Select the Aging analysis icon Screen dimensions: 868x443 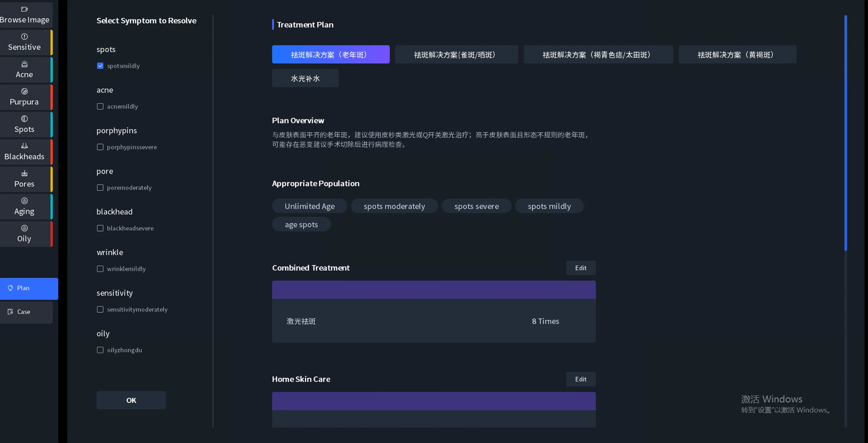[24, 201]
